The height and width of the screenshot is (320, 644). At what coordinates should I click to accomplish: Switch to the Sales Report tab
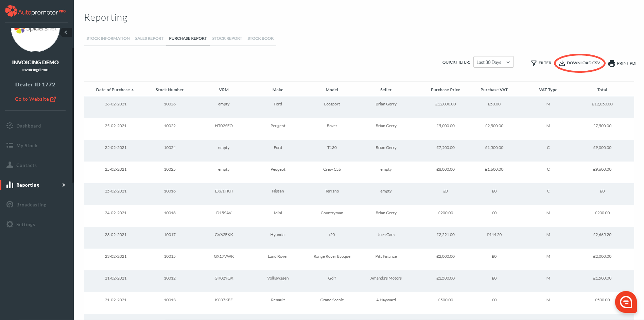(x=149, y=38)
